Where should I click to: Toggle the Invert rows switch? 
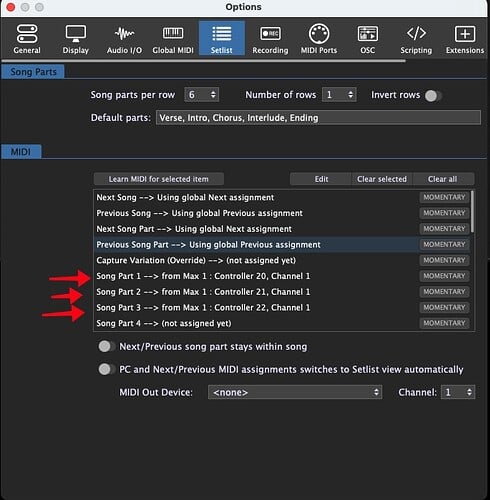(x=433, y=96)
